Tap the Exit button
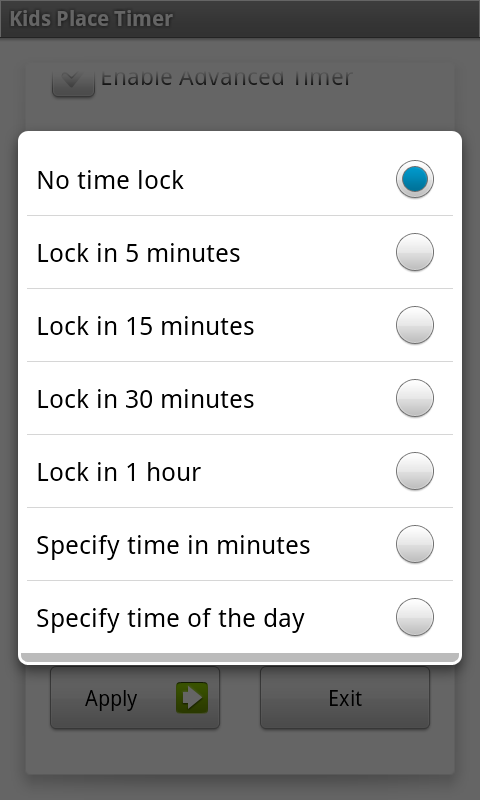Image resolution: width=480 pixels, height=800 pixels. coord(345,697)
